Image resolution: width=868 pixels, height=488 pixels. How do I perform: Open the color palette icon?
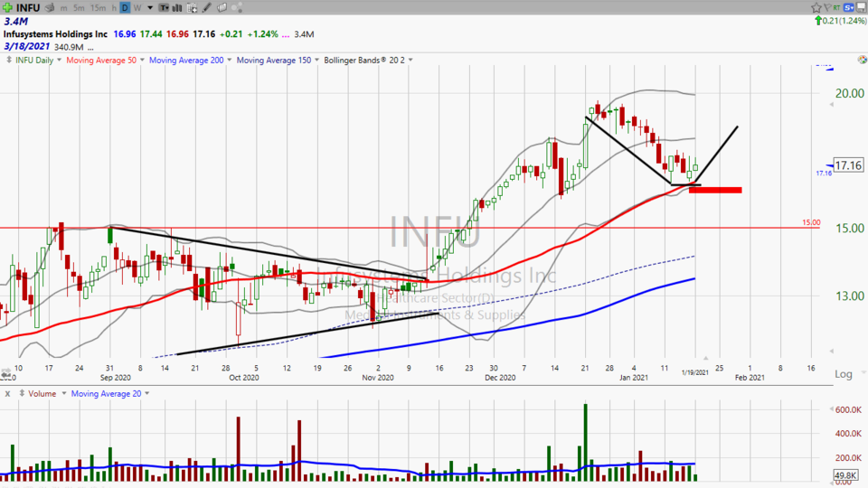tap(862, 60)
